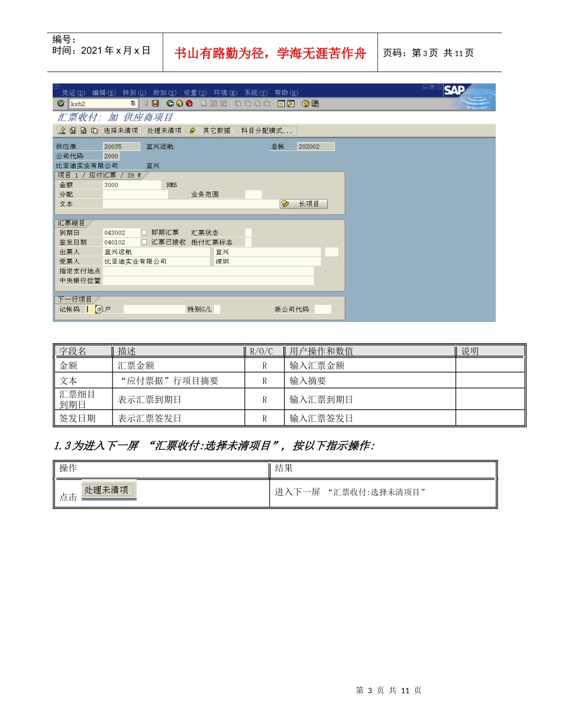
Task: Click the 公司代码 field showing 2000
Action: click(111, 156)
